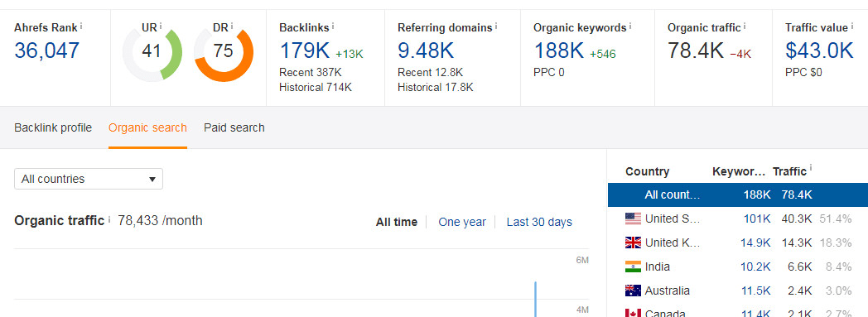Open the 101K keywords value for United States

[757, 219]
